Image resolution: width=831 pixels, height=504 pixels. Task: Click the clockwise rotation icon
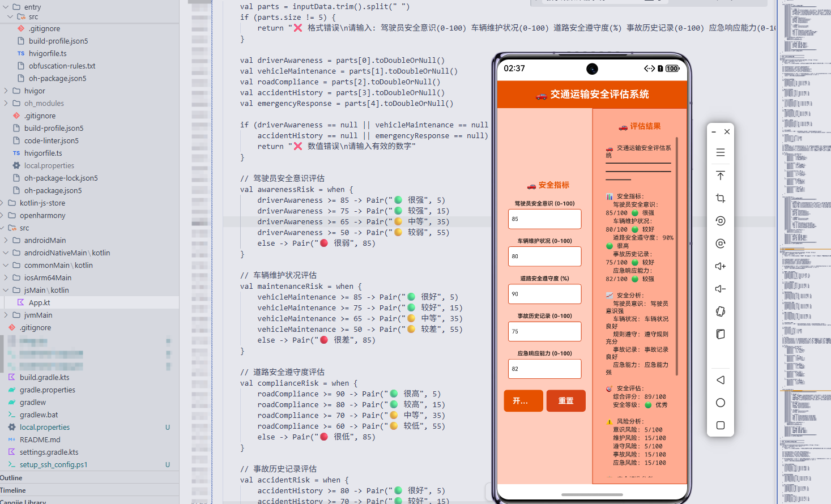pos(720,244)
